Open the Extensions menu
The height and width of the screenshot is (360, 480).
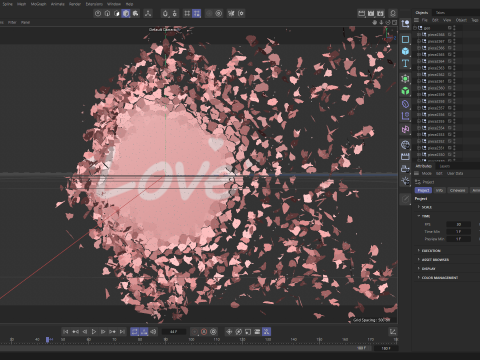tap(94, 4)
